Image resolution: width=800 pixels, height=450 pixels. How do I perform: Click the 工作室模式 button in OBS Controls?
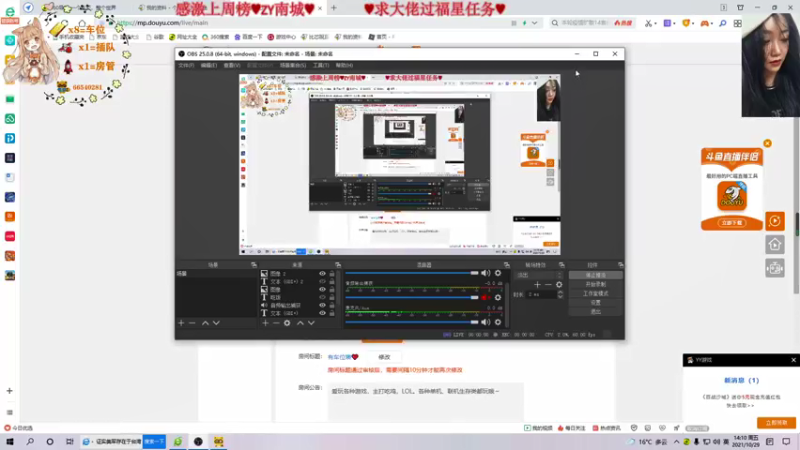pos(595,293)
